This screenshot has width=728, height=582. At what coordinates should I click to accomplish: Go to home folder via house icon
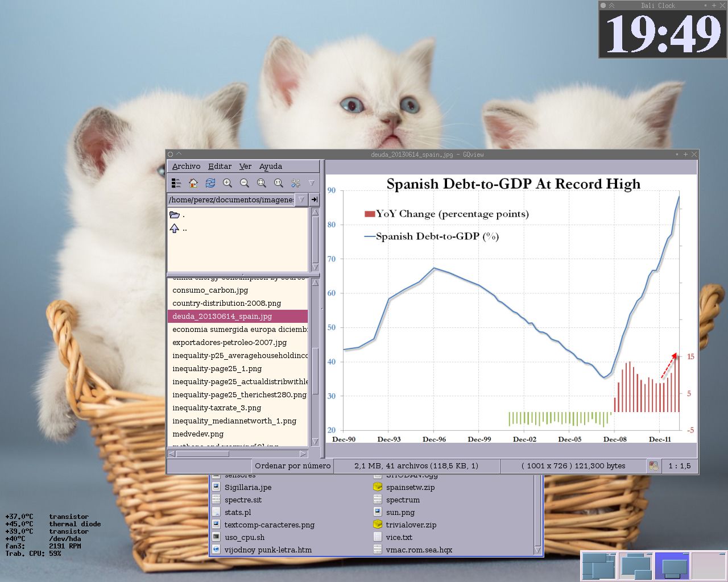(193, 183)
